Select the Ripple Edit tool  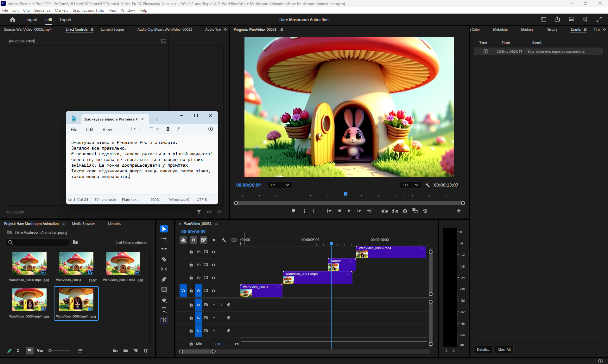tap(164, 249)
